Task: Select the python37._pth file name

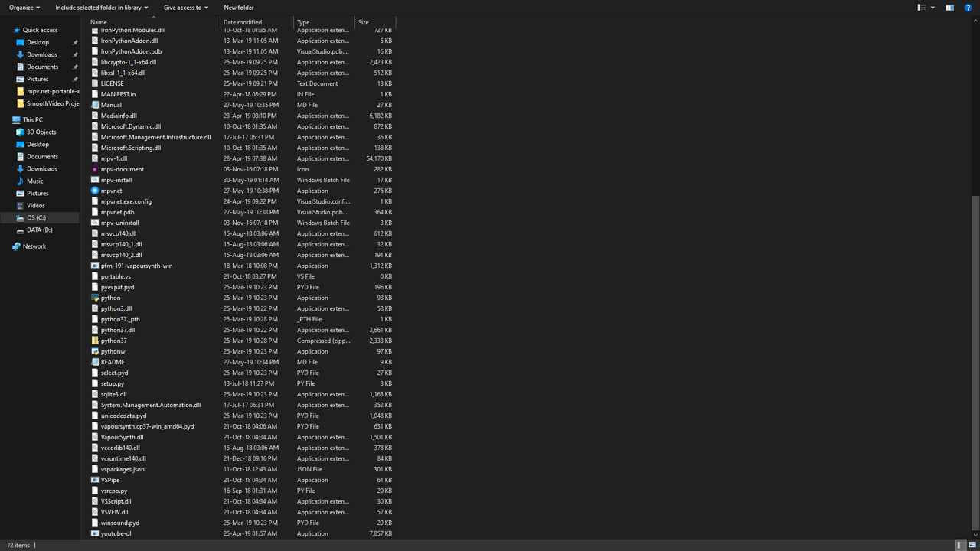Action: tap(120, 319)
